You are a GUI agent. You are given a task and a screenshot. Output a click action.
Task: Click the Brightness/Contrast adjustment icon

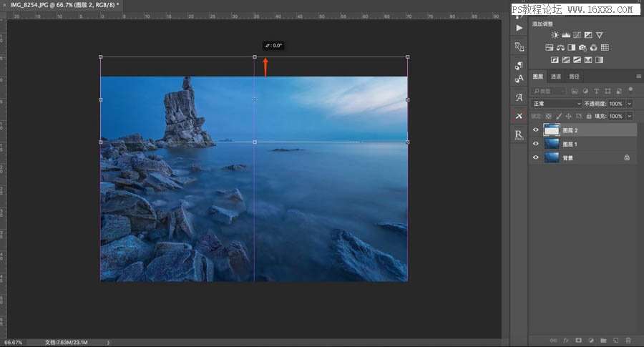555,35
